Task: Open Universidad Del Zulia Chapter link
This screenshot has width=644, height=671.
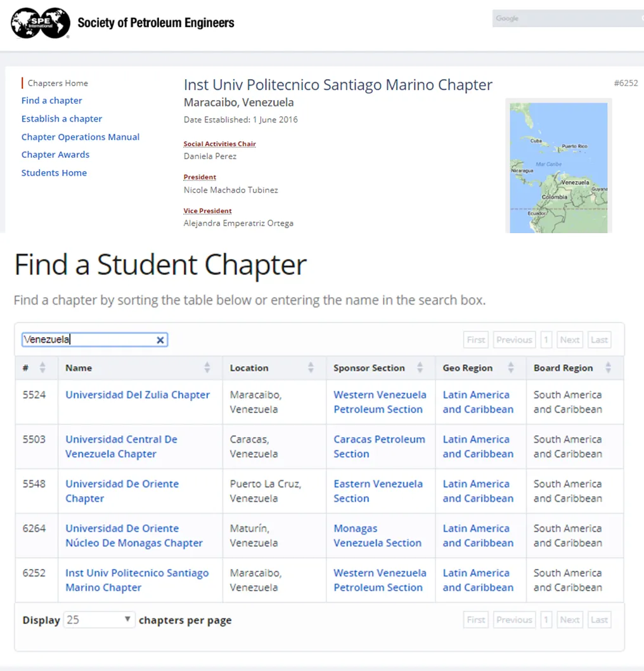Action: tap(138, 395)
